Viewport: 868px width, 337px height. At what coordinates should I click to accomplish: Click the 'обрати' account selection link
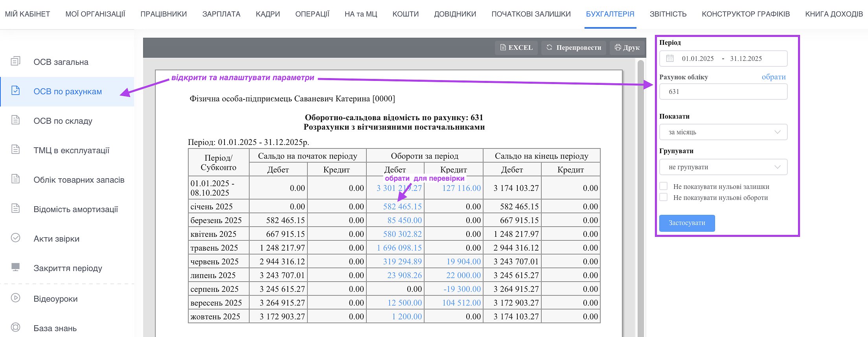(x=773, y=77)
